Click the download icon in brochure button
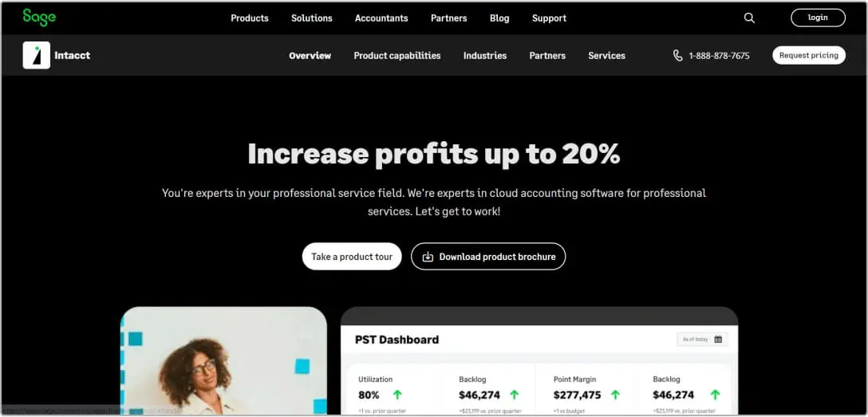 (428, 257)
